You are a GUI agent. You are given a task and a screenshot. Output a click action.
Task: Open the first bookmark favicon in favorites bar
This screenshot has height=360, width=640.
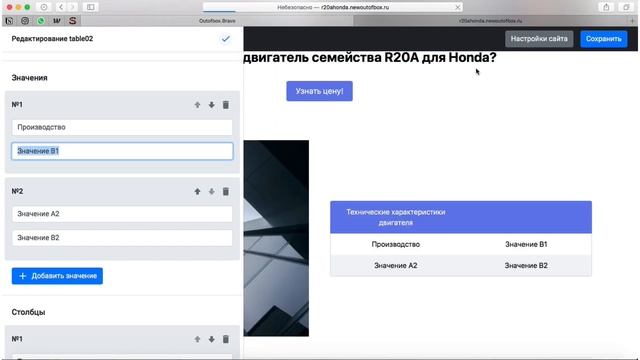click(9, 20)
